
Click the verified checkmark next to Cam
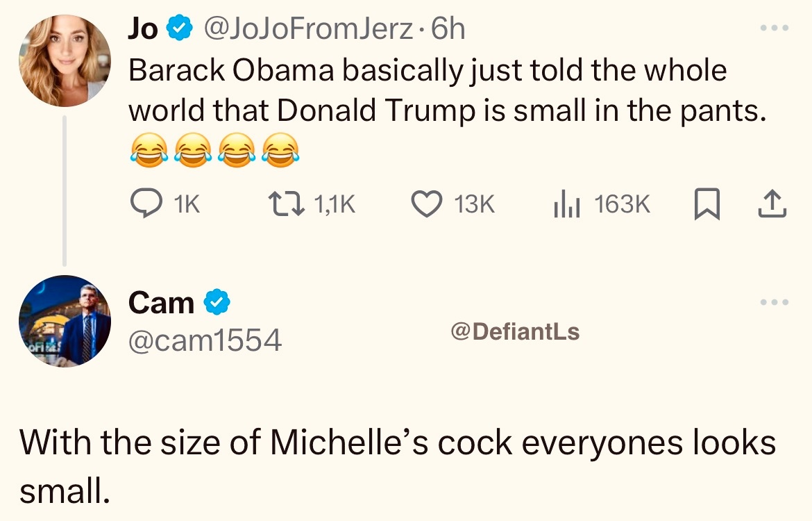[217, 300]
